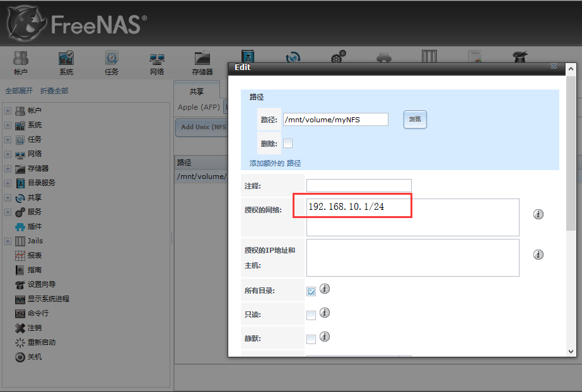The height and width of the screenshot is (392, 582).
Task: Click dialog scrollbar down arrow
Action: [x=571, y=352]
